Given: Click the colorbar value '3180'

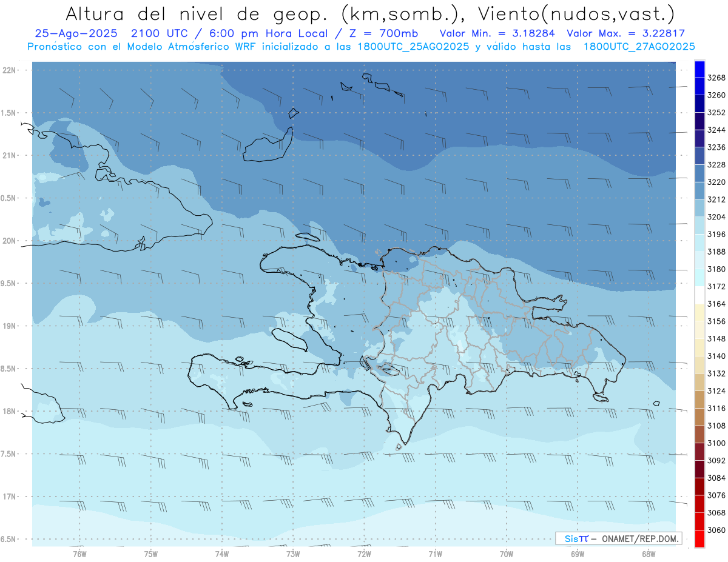Looking at the screenshot, I should [x=716, y=269].
